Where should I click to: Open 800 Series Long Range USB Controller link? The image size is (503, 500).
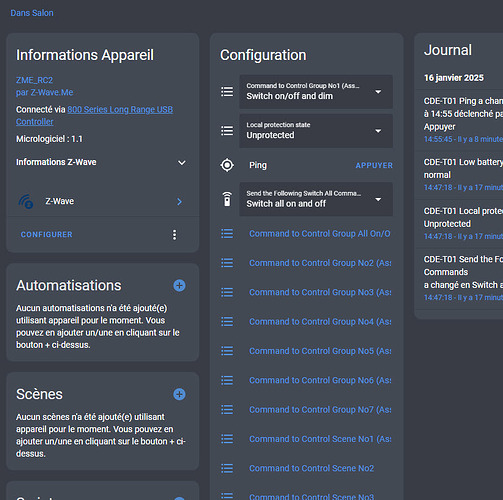coord(94,116)
